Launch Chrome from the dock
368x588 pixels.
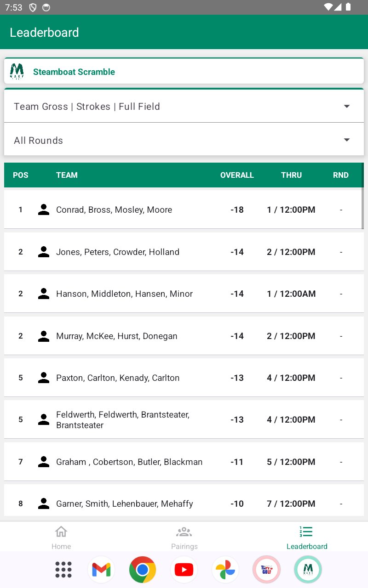143,570
